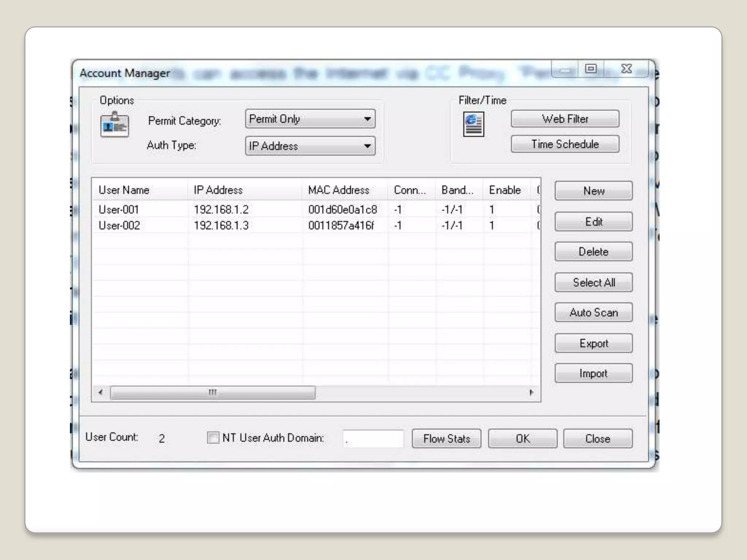Select the User-001 row
Image resolution: width=747 pixels, height=560 pixels.
tap(119, 210)
